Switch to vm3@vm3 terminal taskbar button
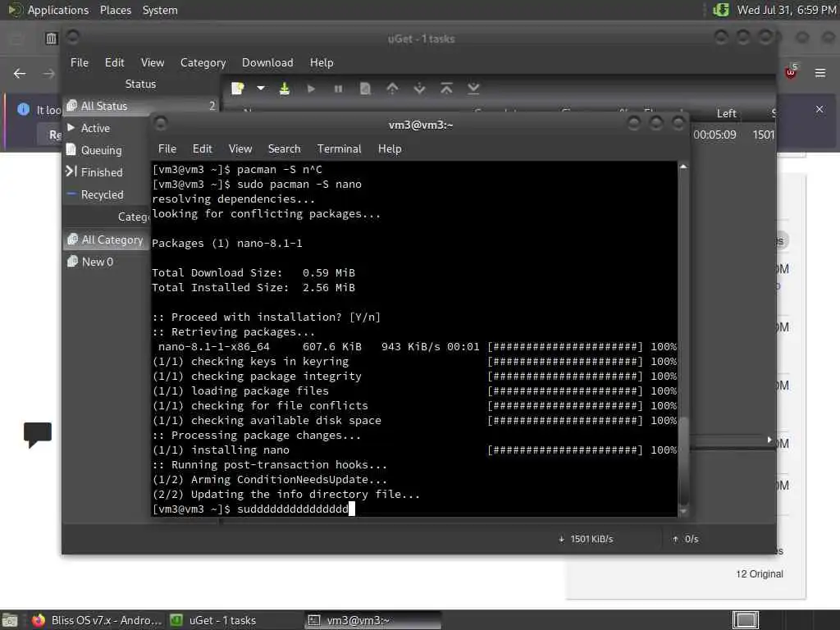The width and height of the screenshot is (840, 630). [373, 620]
